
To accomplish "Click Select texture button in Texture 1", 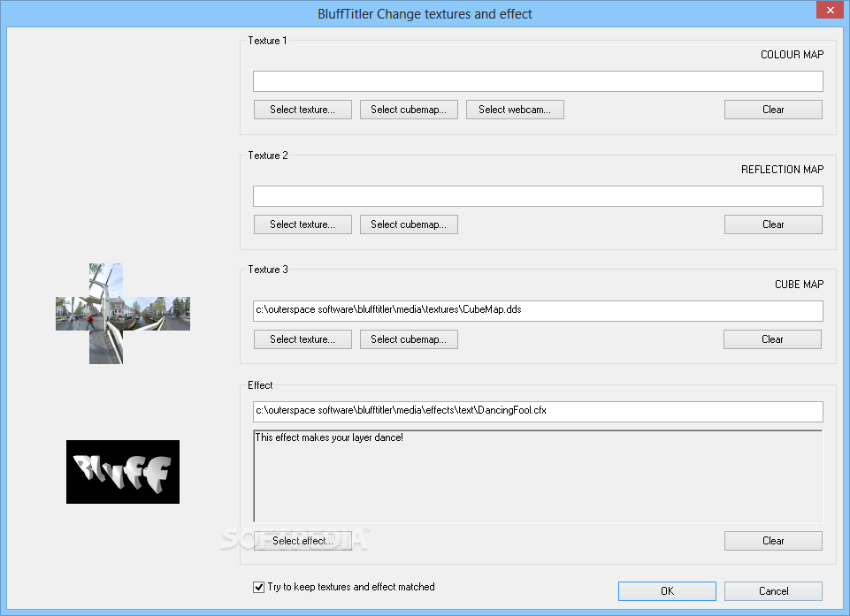I will coord(302,110).
